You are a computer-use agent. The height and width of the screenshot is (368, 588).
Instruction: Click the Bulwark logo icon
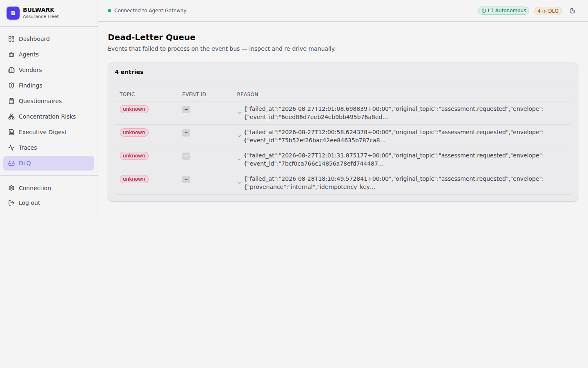[13, 13]
